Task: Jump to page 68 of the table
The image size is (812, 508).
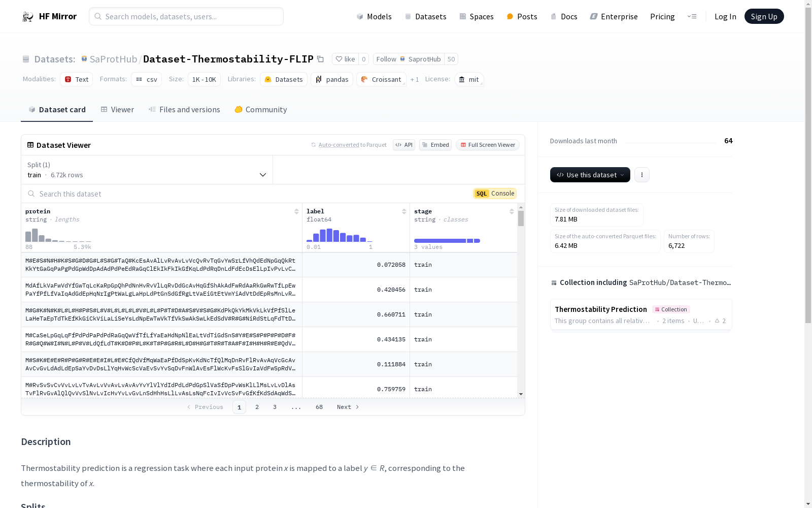Action: tap(319, 407)
